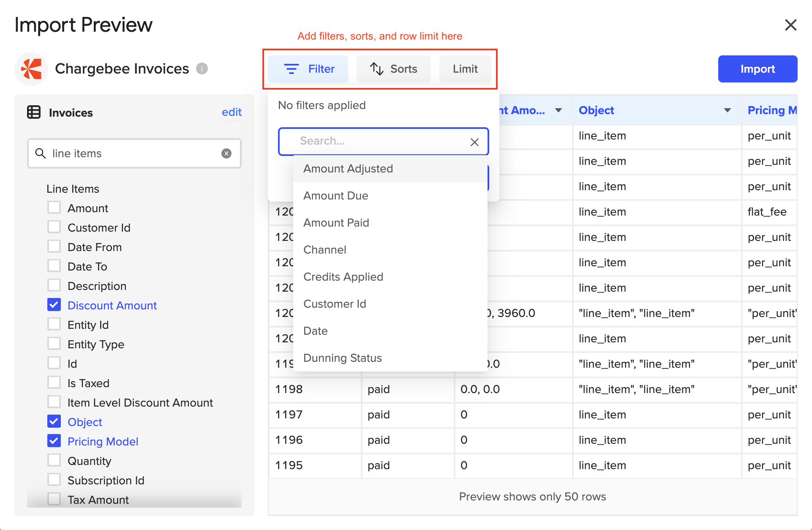Viewport: 812px width, 530px height.
Task: Clear the line items search field
Action: click(226, 153)
